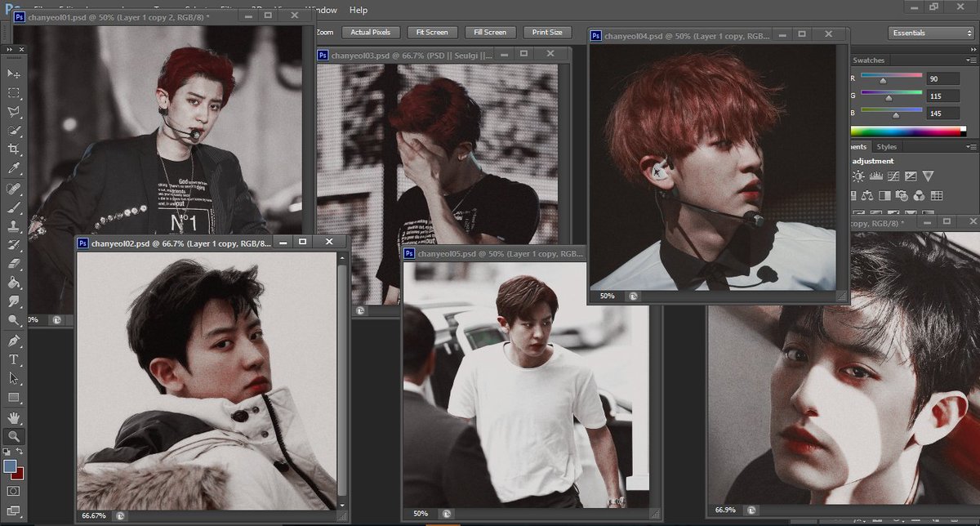Change the screen mode
This screenshot has width=980, height=526.
pyautogui.click(x=14, y=511)
